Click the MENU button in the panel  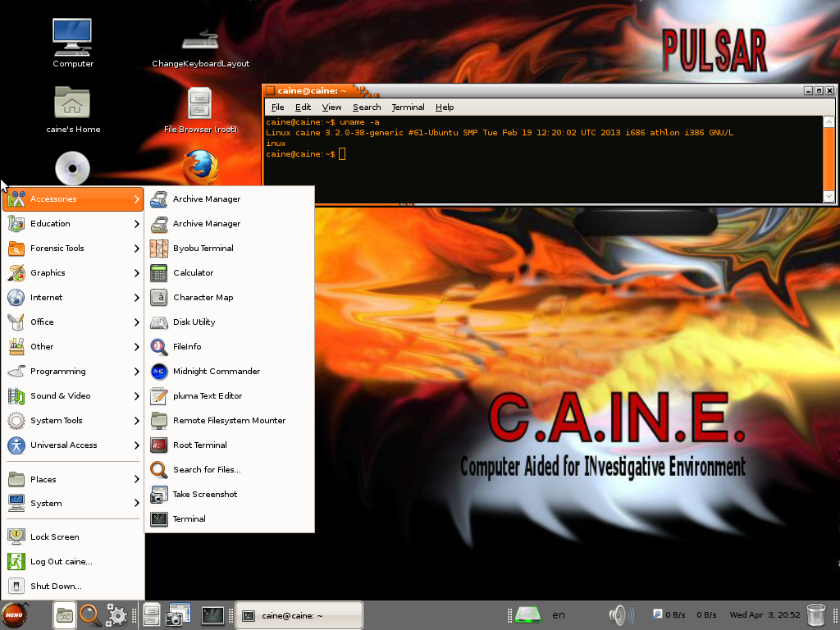point(14,615)
